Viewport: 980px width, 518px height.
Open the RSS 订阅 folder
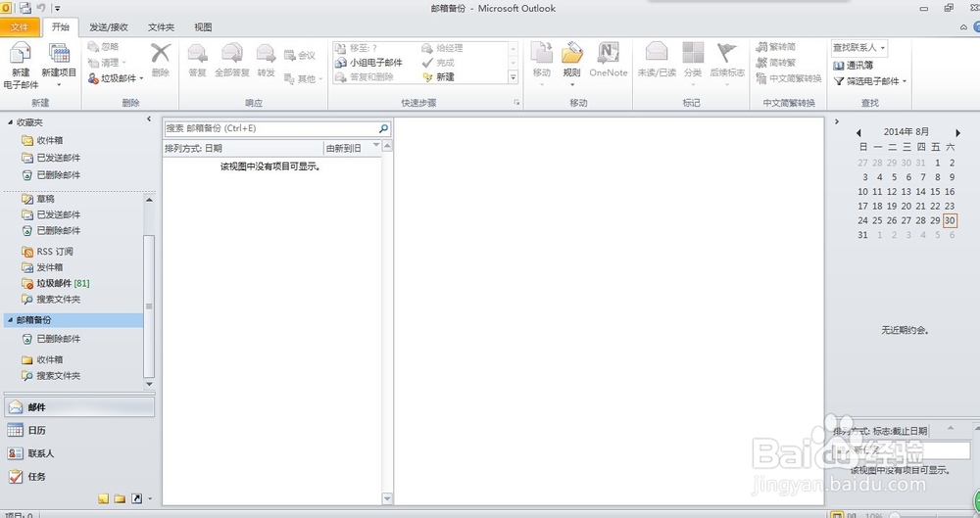point(47,252)
